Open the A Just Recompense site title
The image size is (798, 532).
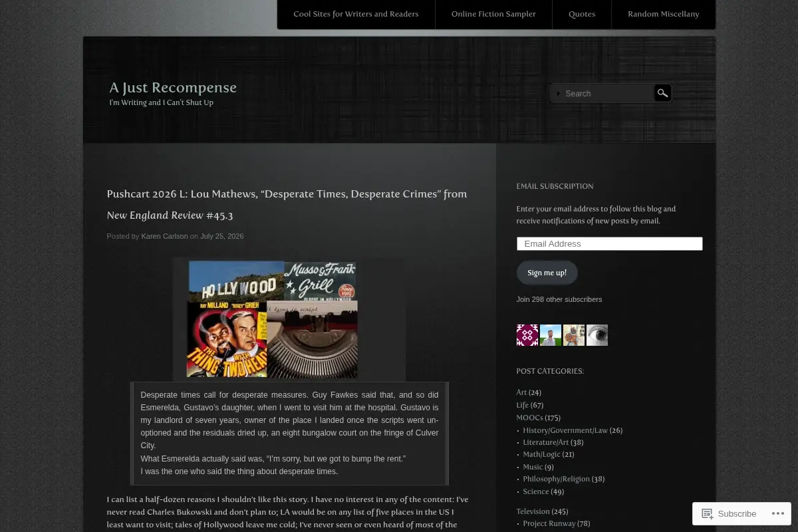(173, 87)
